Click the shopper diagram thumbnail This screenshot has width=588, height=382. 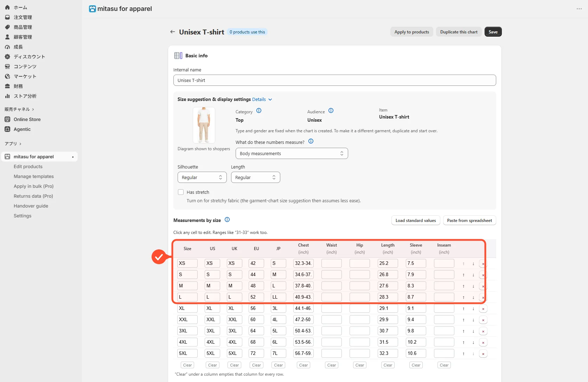pos(204,125)
